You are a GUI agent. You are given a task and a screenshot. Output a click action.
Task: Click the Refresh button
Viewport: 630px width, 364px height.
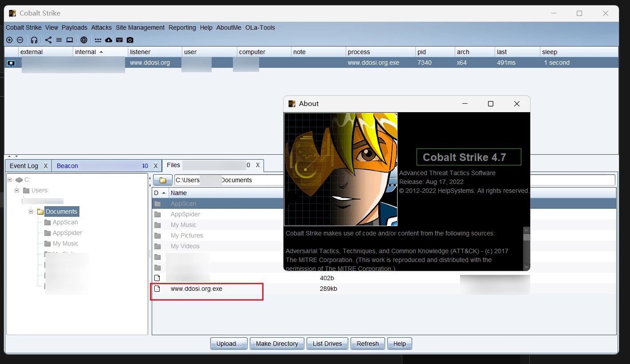tap(368, 344)
